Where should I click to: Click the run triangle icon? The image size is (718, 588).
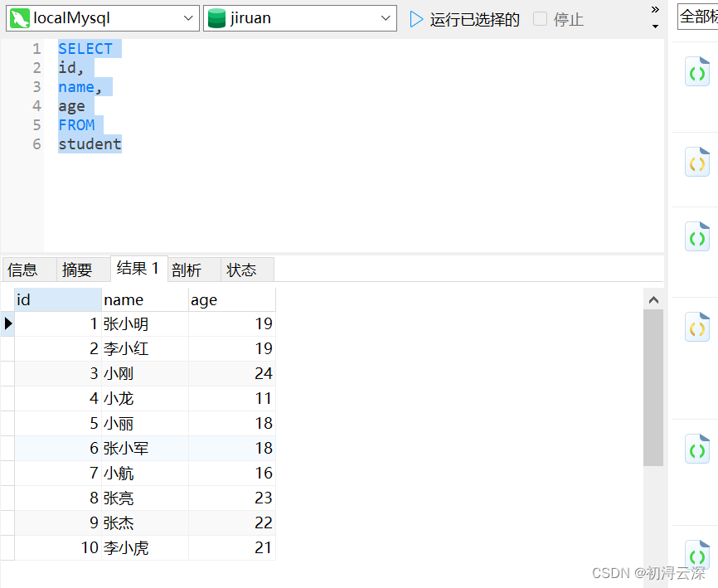[415, 19]
